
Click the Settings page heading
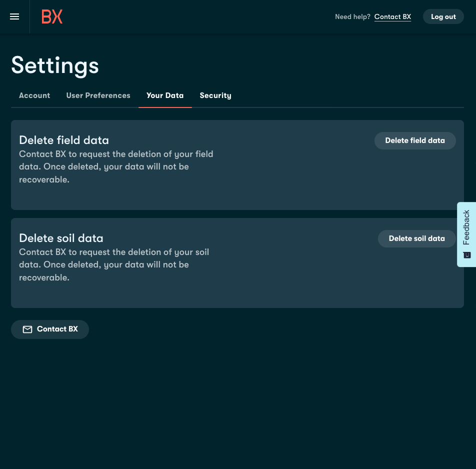click(x=55, y=65)
